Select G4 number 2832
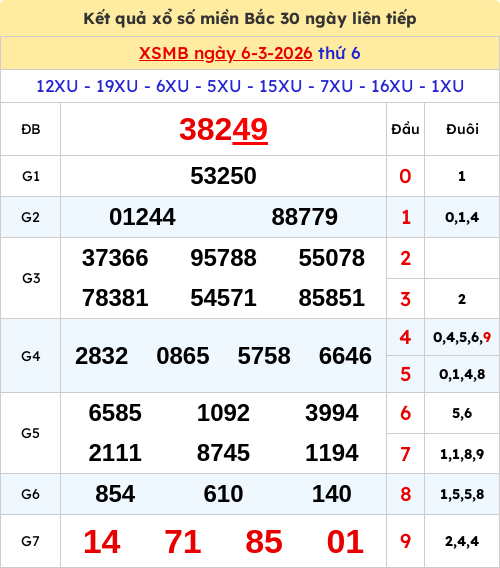This screenshot has width=500, height=568. [x=101, y=356]
